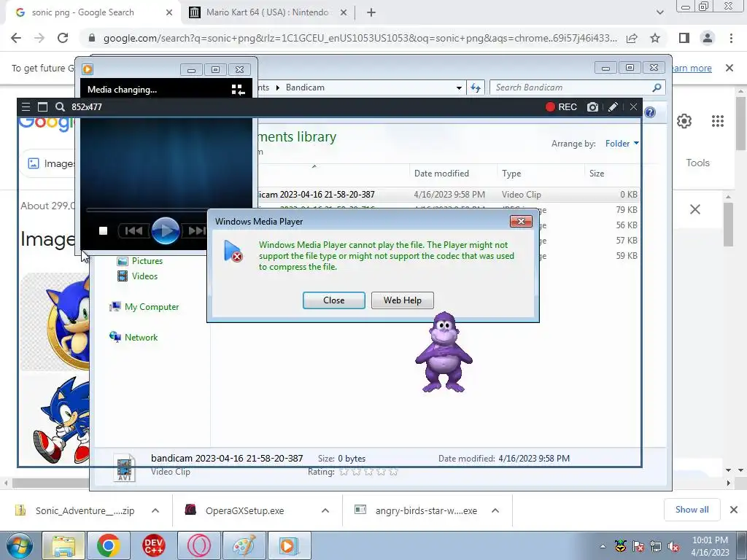The width and height of the screenshot is (747, 560).
Task: Open Windows Start menu
Action: [x=19, y=545]
